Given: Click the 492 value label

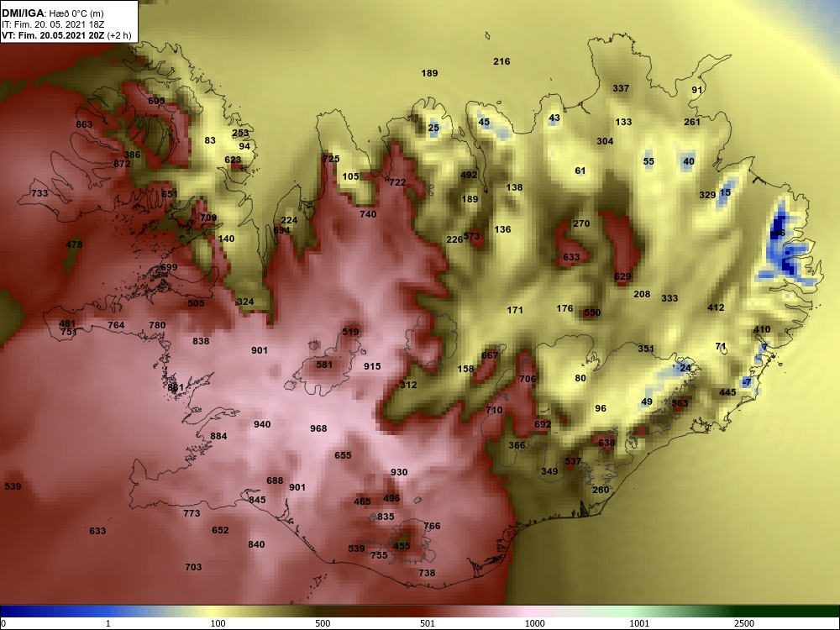Looking at the screenshot, I should coord(469,176).
